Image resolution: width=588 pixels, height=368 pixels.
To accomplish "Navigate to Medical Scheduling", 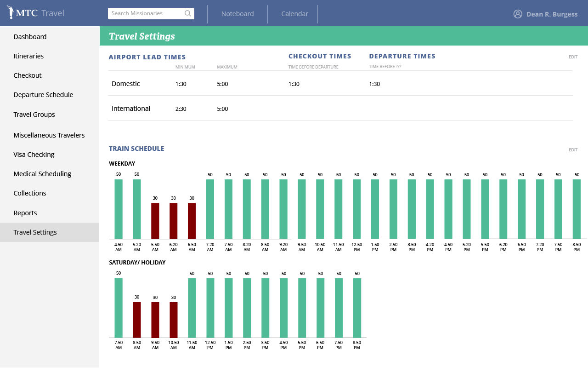I will pyautogui.click(x=42, y=174).
